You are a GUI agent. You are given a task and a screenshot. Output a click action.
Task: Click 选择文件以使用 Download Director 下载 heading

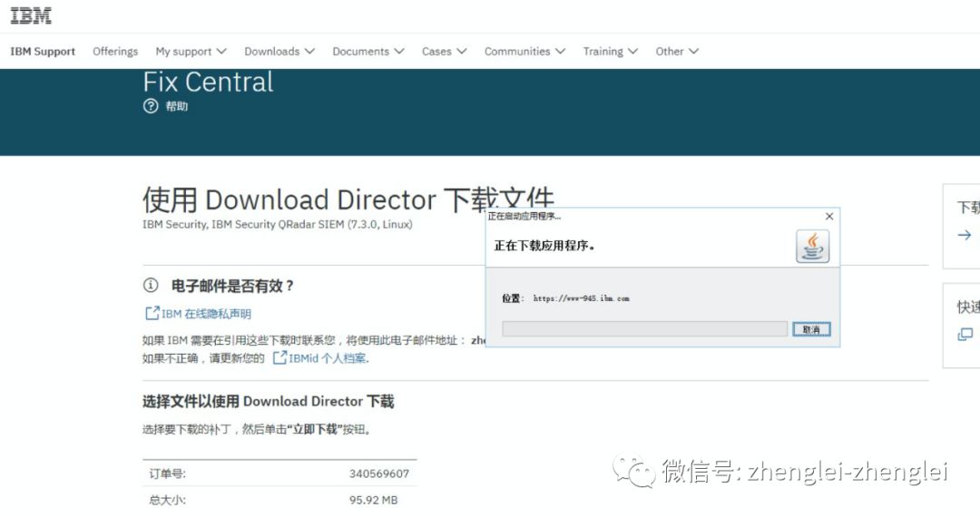click(268, 401)
